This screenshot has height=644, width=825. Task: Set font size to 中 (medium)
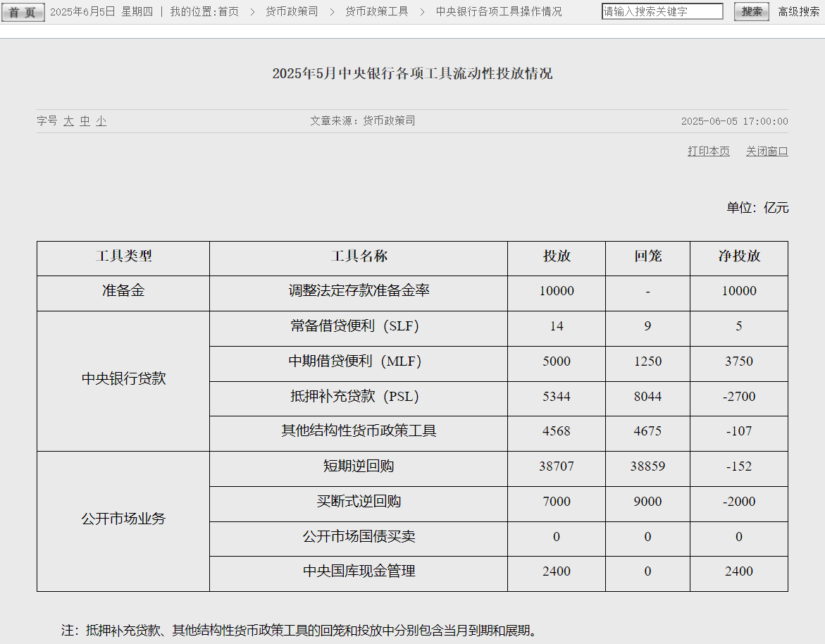pyautogui.click(x=85, y=121)
